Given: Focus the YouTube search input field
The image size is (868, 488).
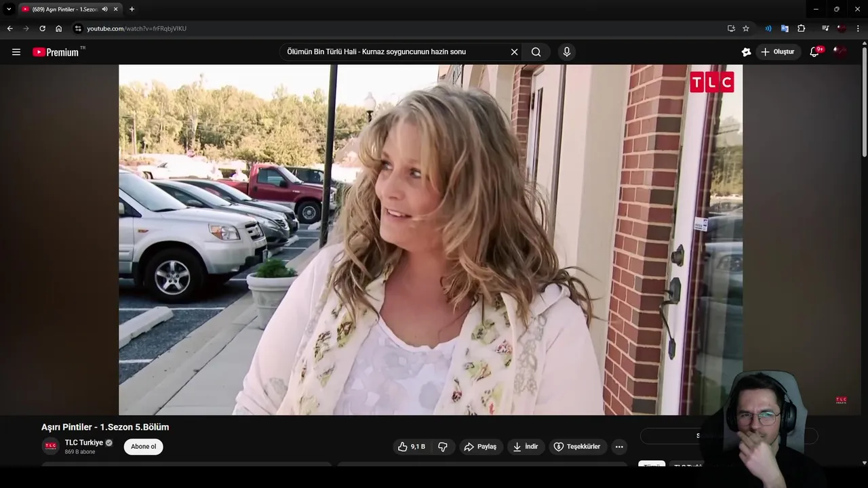Looking at the screenshot, I should [x=395, y=52].
